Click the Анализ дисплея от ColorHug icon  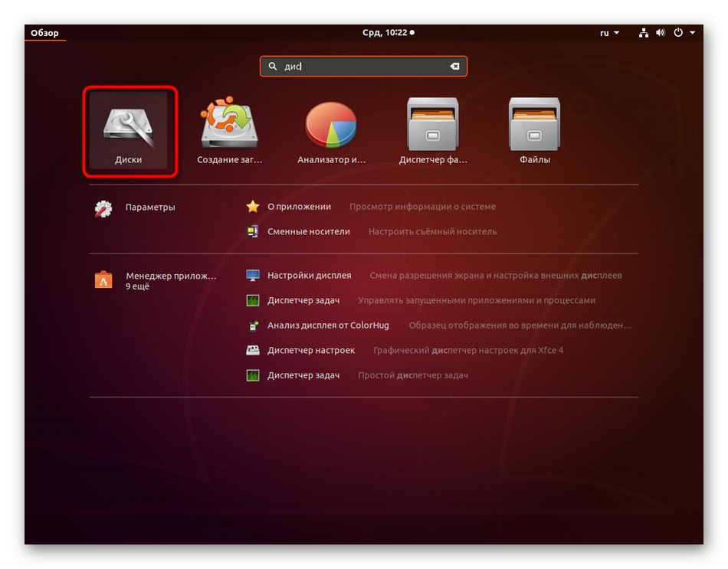pyautogui.click(x=253, y=325)
